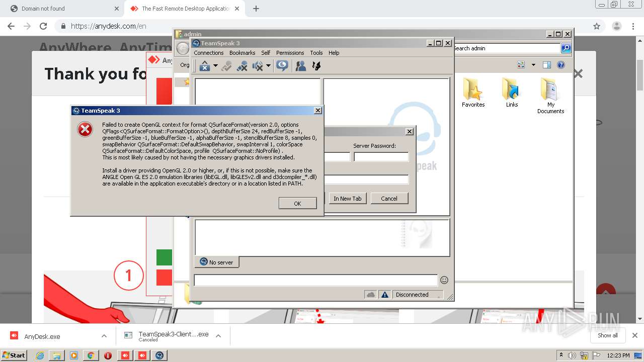This screenshot has width=644, height=362.
Task: Click the change view icon in Explorer window
Action: point(521,65)
